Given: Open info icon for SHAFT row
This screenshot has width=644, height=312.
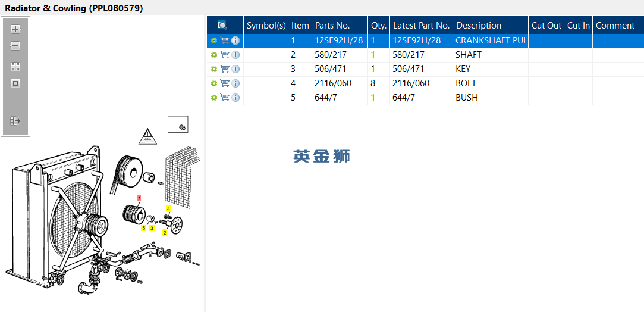Looking at the screenshot, I should [x=235, y=55].
